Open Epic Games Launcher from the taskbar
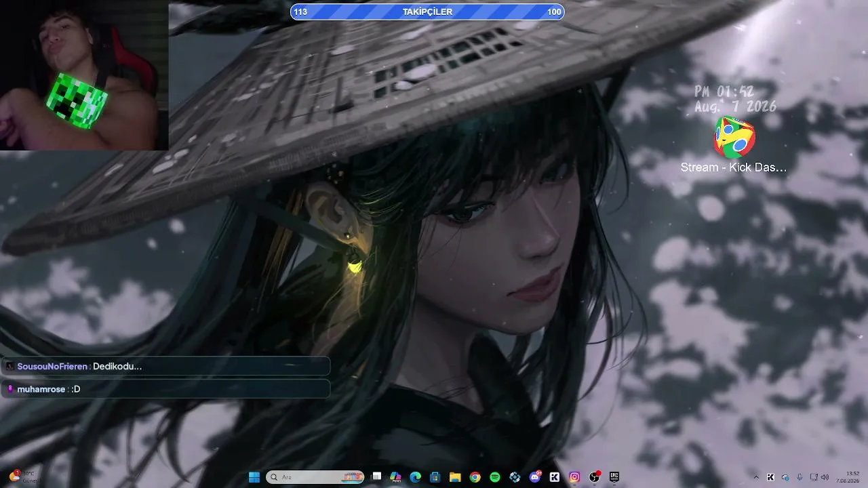868x488 pixels. [x=614, y=477]
